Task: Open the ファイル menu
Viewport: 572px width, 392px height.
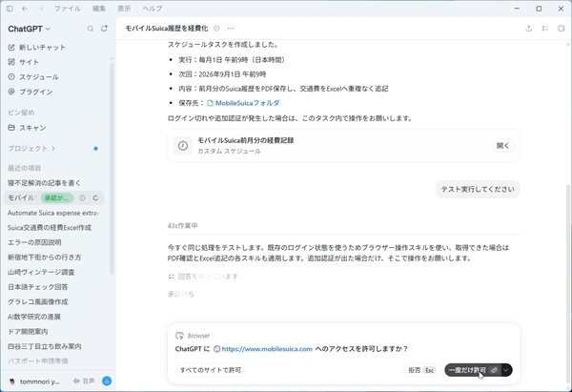Action: (x=67, y=9)
